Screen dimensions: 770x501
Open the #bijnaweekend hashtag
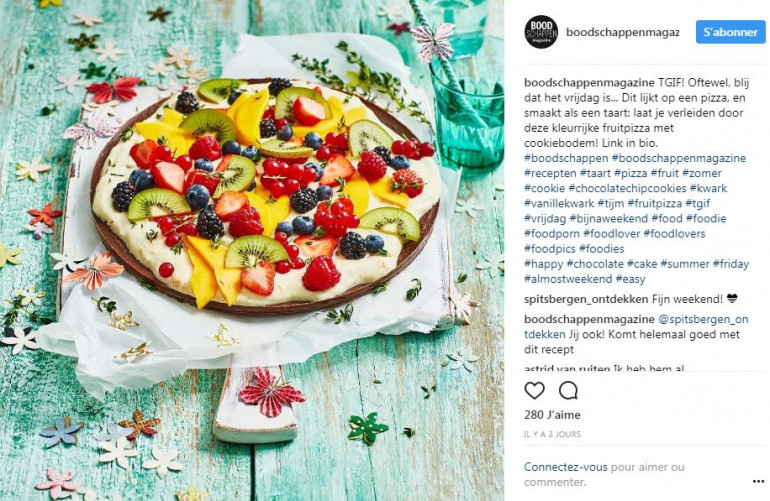pyautogui.click(x=608, y=219)
